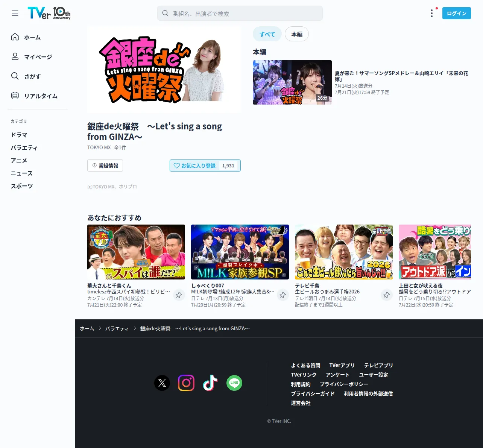Screen dimensions: 483x448
Task: Pin the 華大さんと千鳥くん episode
Action: click(x=179, y=295)
